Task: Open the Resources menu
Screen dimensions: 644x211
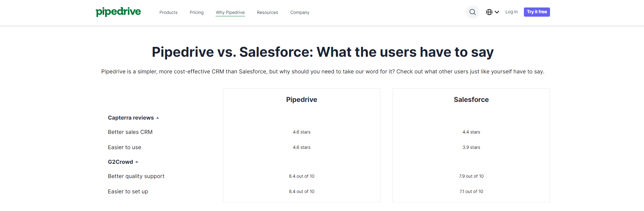Action: pos(267,13)
